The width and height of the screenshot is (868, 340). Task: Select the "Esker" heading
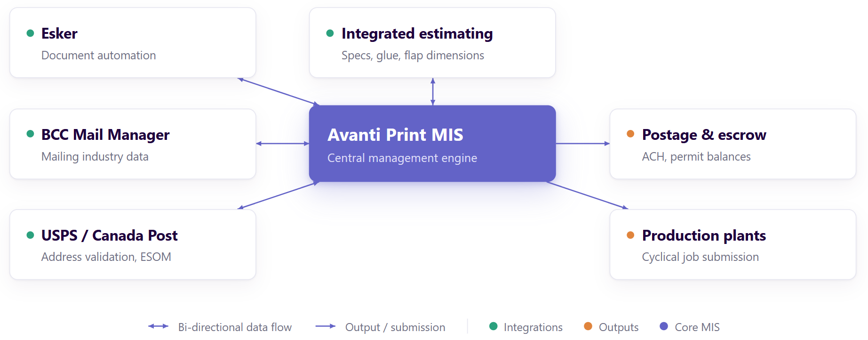[59, 33]
